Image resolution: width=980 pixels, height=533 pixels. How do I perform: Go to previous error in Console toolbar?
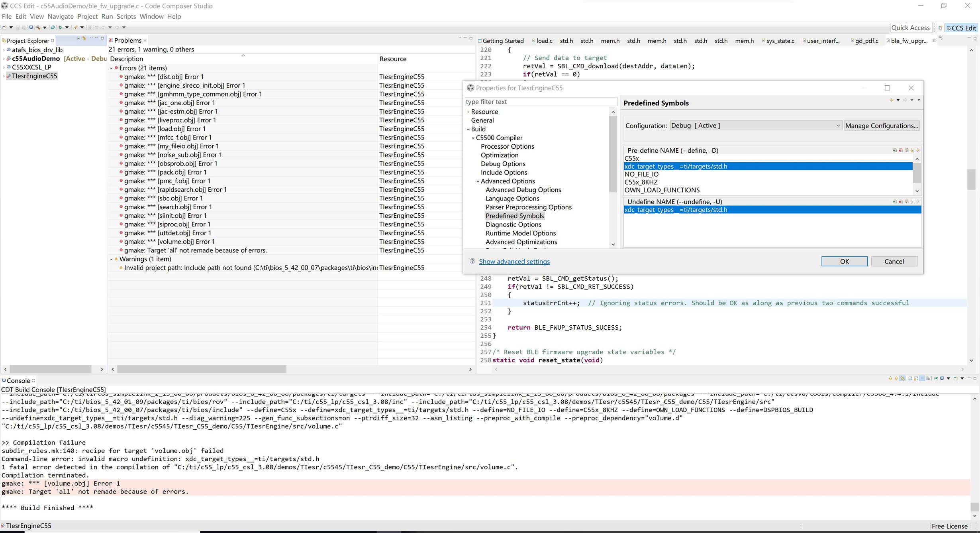(x=896, y=378)
